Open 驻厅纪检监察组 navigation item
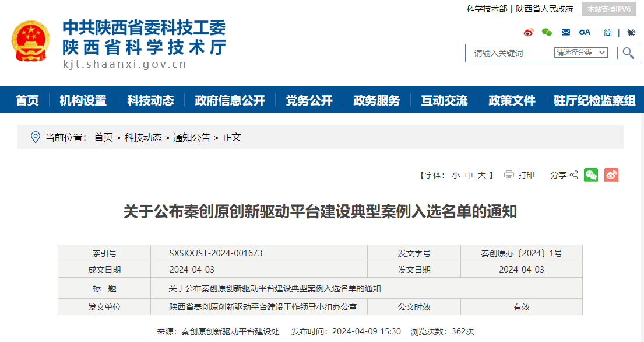 tap(594, 100)
